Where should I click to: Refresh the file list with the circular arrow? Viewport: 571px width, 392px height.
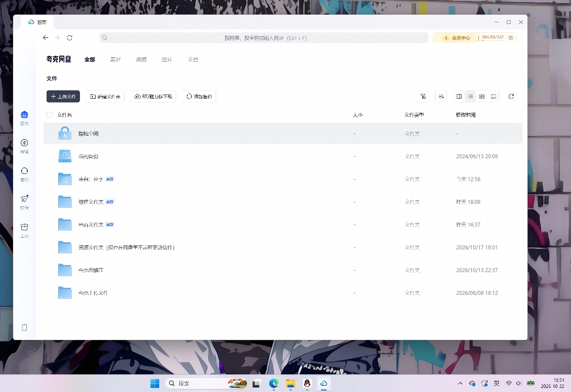[511, 97]
